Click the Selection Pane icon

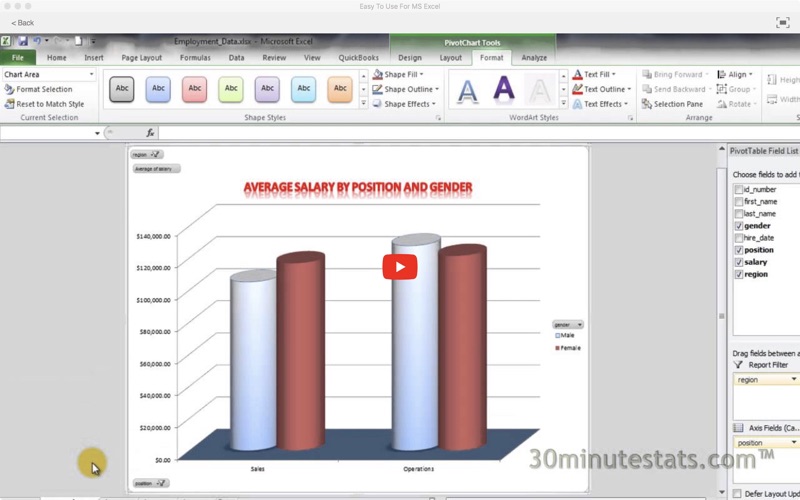tap(647, 104)
